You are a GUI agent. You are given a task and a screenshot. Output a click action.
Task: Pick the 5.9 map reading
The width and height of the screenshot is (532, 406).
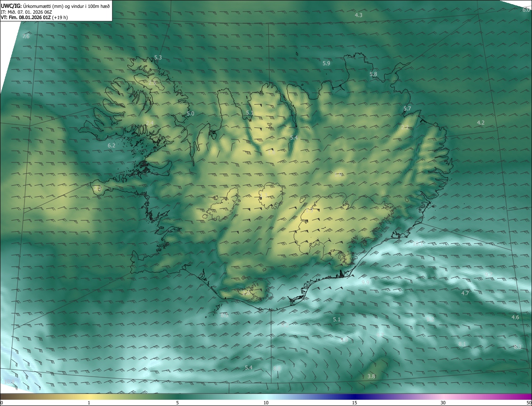(x=326, y=63)
